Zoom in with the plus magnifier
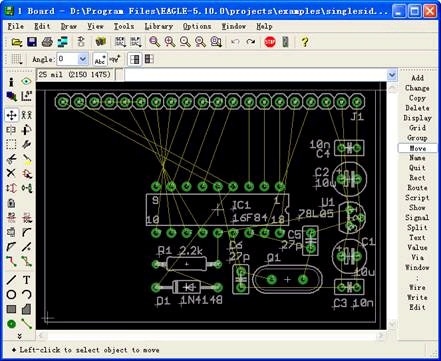The height and width of the screenshot is (361, 441). (170, 42)
